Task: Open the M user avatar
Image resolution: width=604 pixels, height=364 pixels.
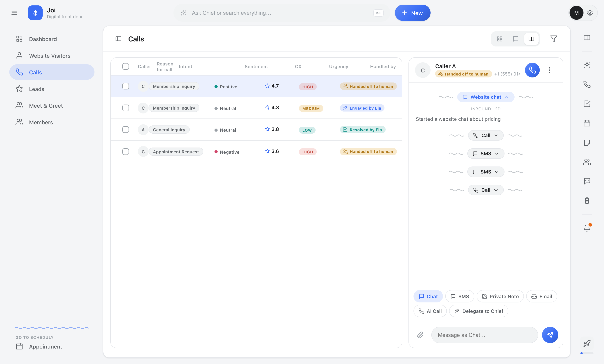Action: click(x=576, y=13)
